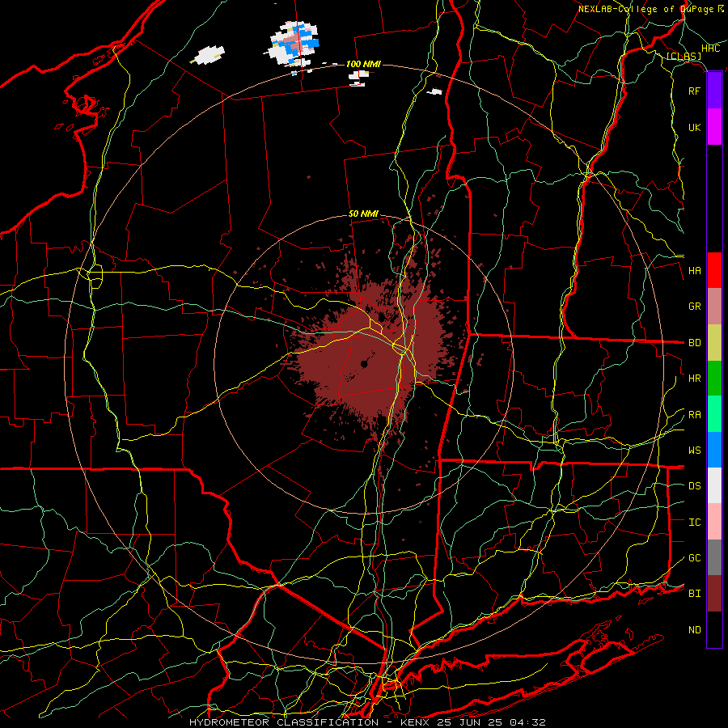
Task: Click the "ND" legend label
Action: [694, 629]
